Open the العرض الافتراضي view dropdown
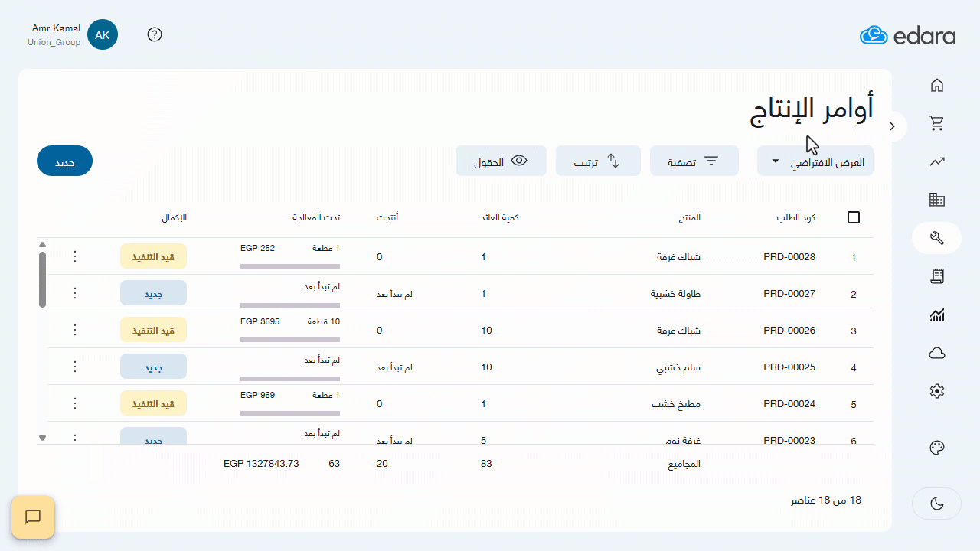980x551 pixels. (x=815, y=161)
